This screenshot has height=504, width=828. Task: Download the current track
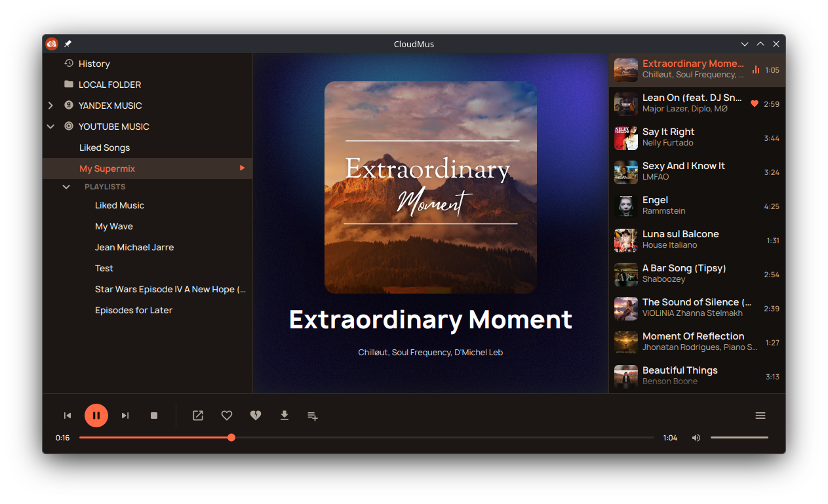(x=285, y=416)
